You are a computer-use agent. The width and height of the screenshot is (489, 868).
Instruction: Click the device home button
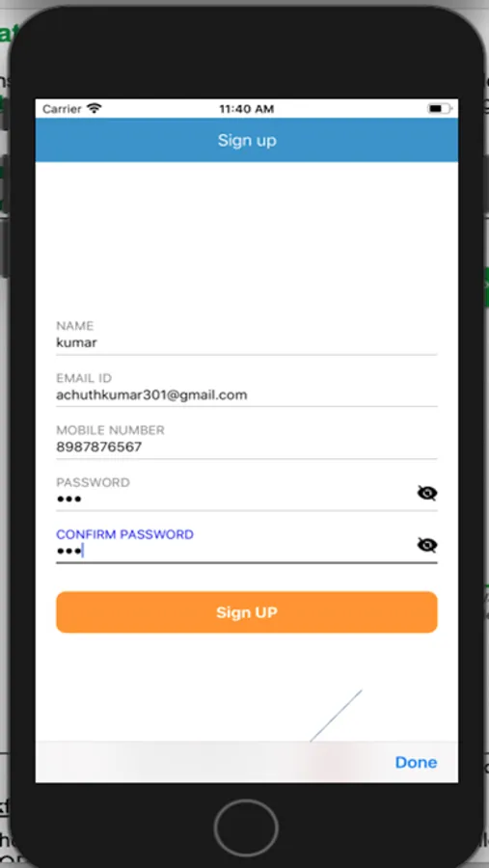point(247,828)
